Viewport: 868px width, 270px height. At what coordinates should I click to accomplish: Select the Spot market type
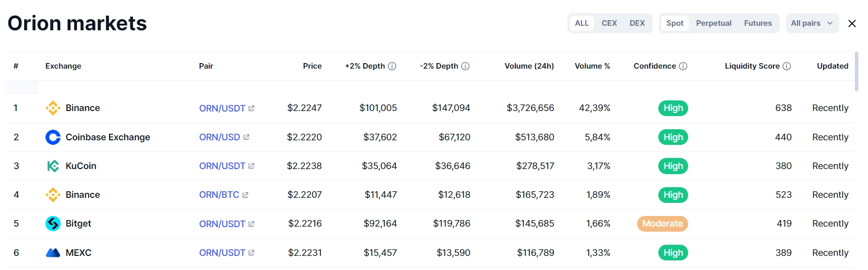pyautogui.click(x=675, y=23)
